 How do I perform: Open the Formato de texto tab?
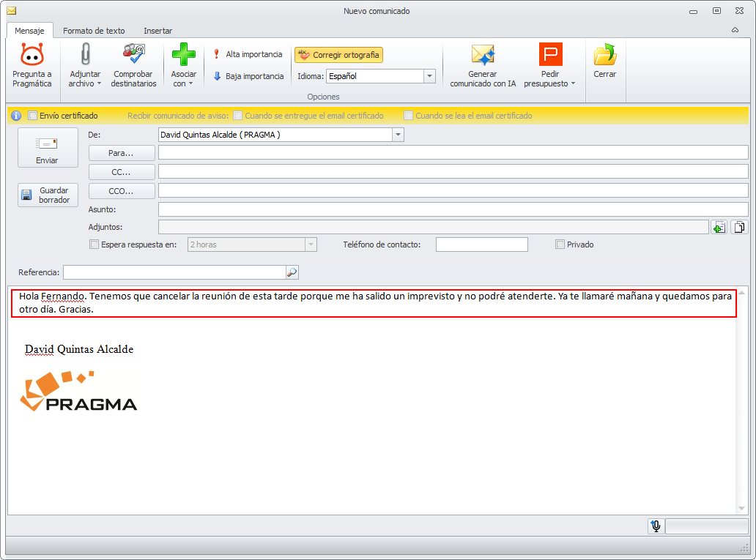(x=94, y=30)
